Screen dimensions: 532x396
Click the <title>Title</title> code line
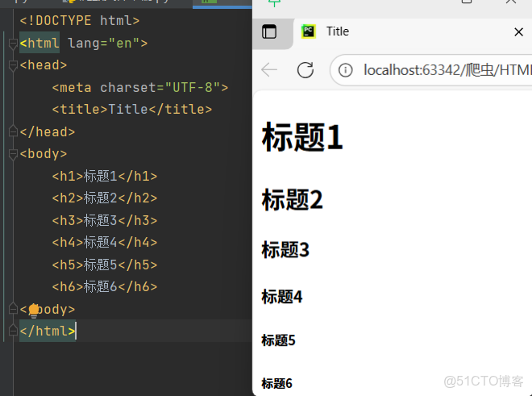[131, 110]
